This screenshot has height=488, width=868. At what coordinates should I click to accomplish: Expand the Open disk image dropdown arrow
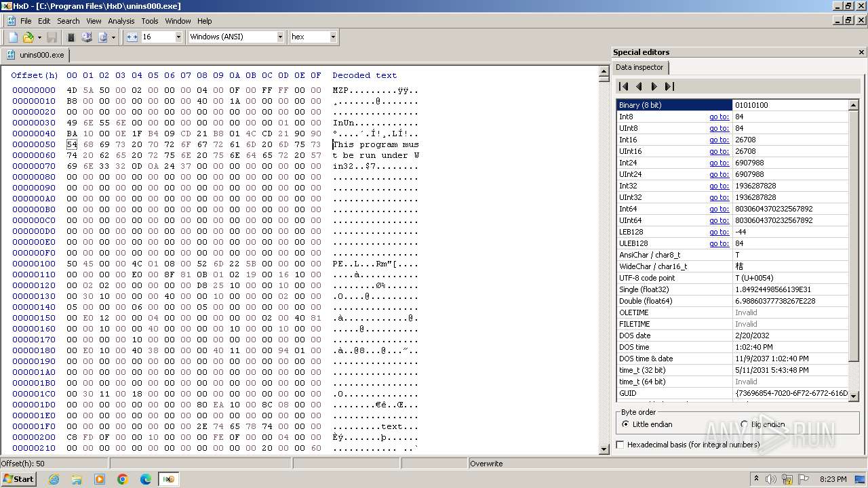(113, 37)
